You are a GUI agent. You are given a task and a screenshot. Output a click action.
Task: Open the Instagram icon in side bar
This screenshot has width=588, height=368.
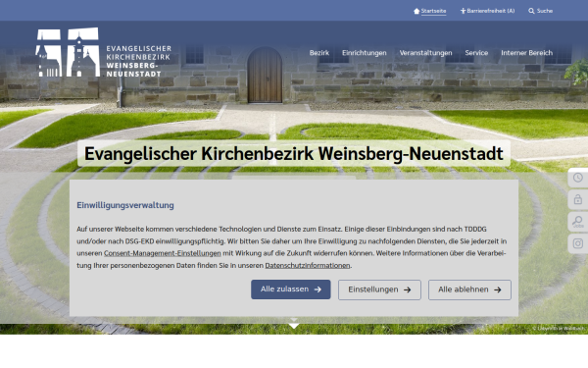click(x=578, y=243)
